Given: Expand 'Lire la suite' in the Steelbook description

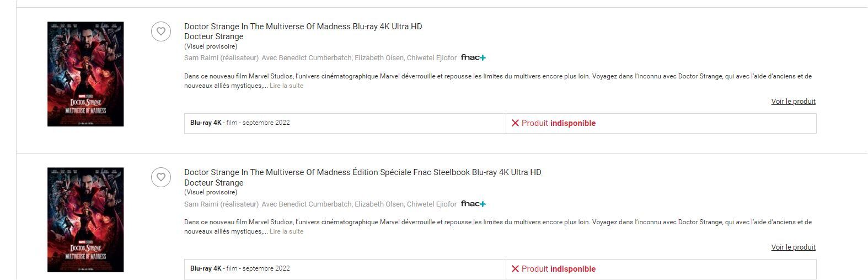Looking at the screenshot, I should coord(286,231).
